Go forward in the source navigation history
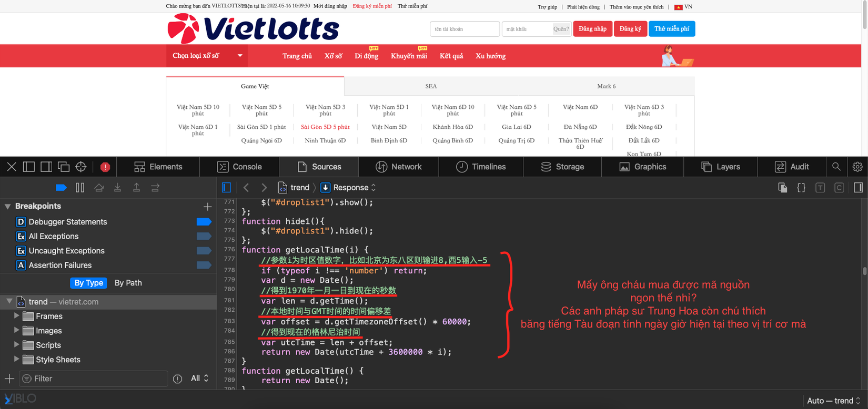This screenshot has width=868, height=409. [264, 188]
